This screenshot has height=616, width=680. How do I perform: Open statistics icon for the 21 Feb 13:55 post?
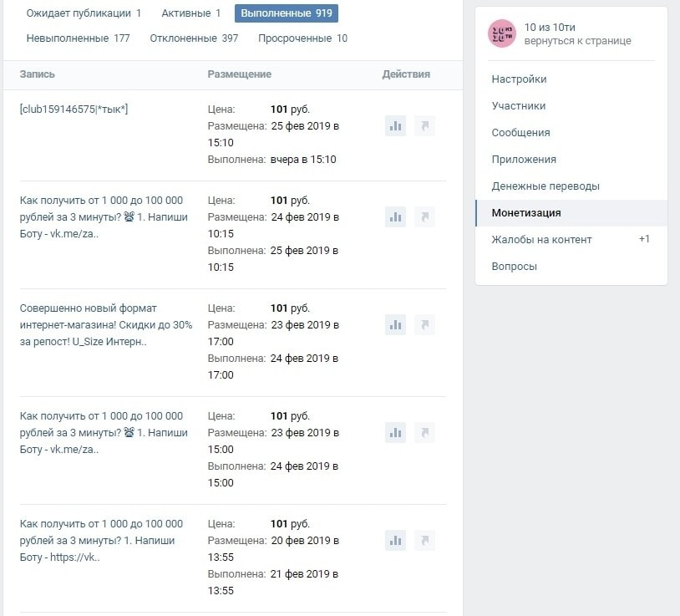[395, 541]
